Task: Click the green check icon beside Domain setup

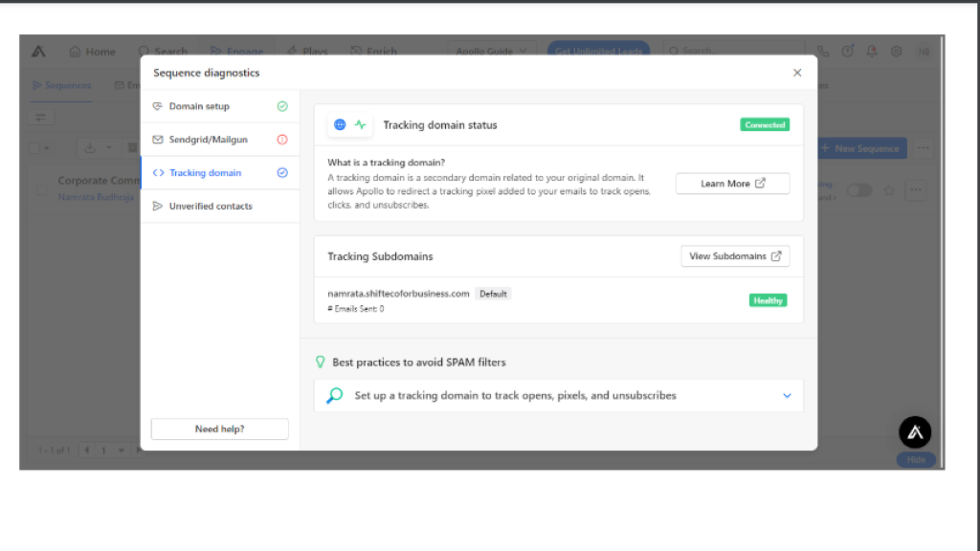Action: pos(282,106)
